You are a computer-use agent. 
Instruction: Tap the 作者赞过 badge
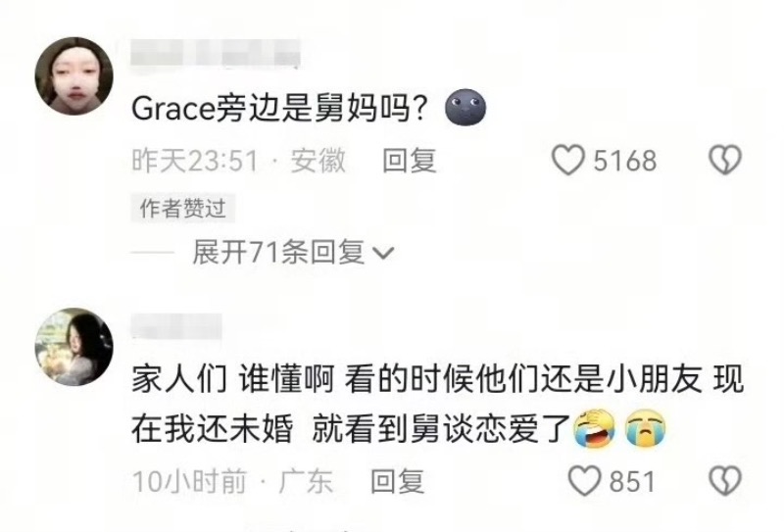coord(183,208)
